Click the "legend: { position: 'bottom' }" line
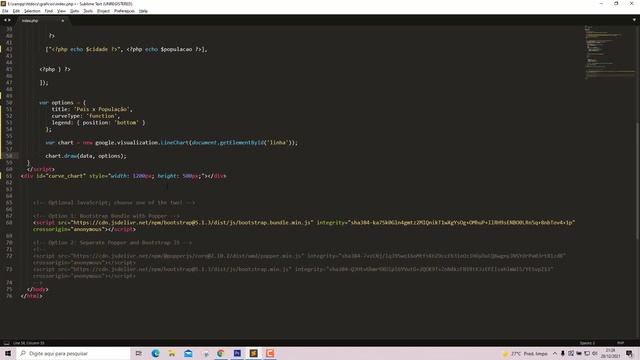 (98, 122)
